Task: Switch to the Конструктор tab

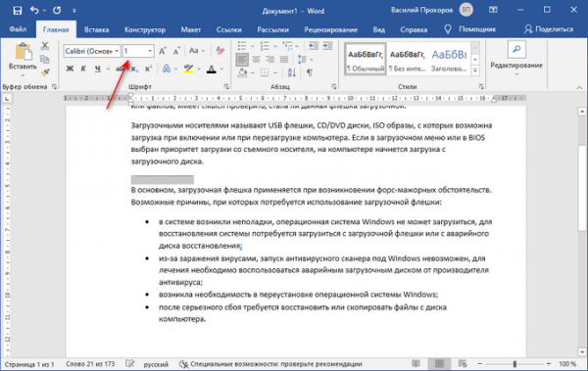Action: [x=145, y=29]
